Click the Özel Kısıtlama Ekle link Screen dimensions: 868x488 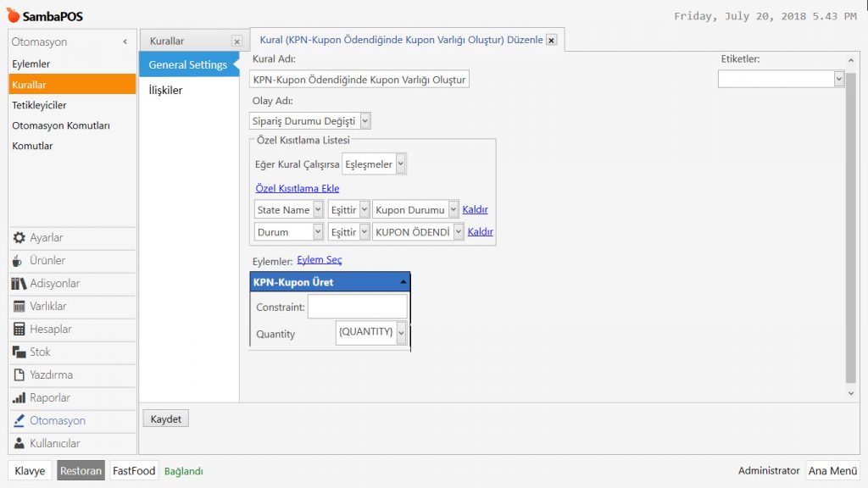[297, 188]
